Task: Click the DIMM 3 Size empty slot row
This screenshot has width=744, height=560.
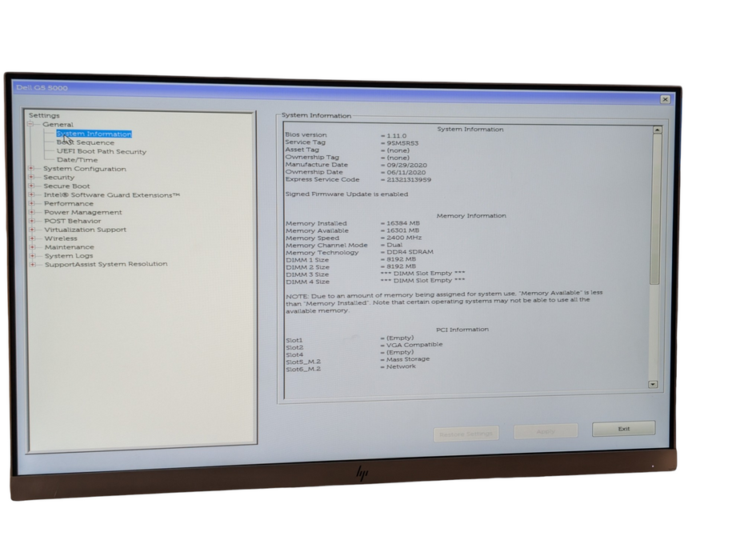Action: [375, 274]
